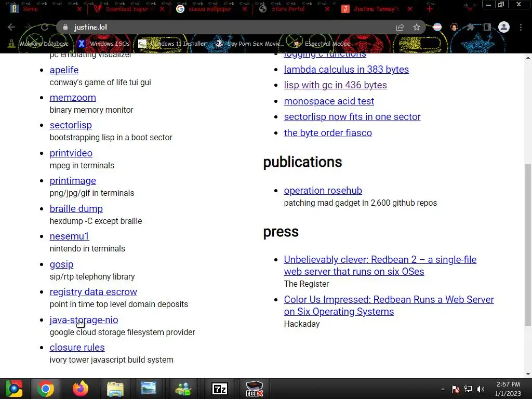Open the picture viewer taskbar icon

pyautogui.click(x=149, y=388)
